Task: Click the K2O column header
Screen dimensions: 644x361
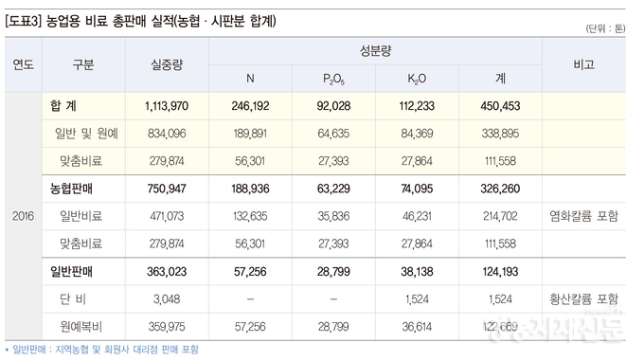Action: (x=417, y=79)
